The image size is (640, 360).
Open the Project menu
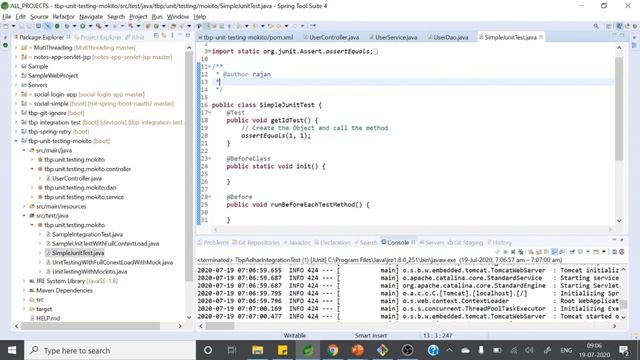138,17
